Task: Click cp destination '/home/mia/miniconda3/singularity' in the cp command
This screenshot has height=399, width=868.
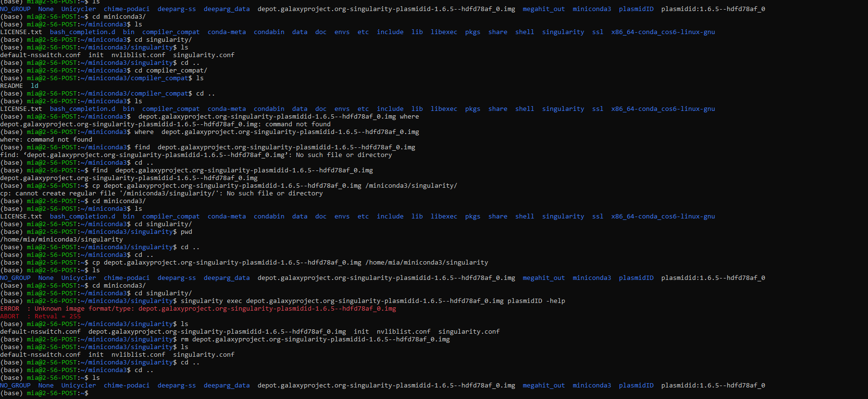Action: tap(427, 263)
